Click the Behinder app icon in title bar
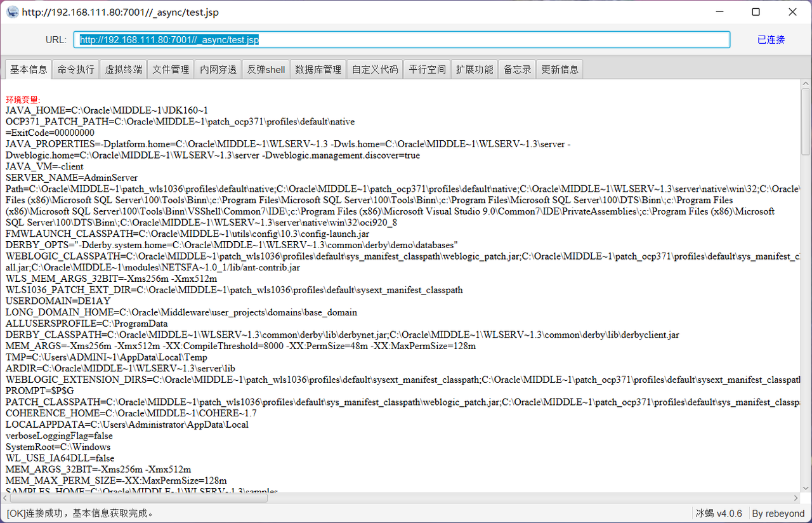This screenshot has height=523, width=812. point(12,12)
